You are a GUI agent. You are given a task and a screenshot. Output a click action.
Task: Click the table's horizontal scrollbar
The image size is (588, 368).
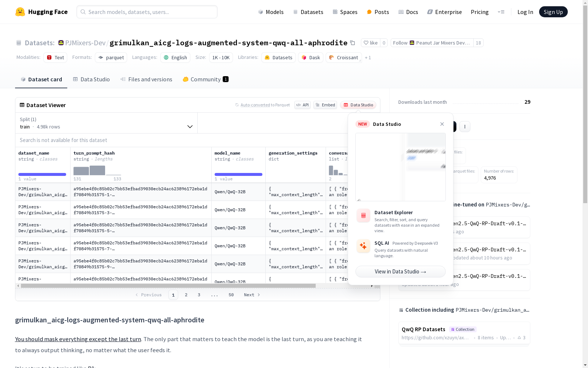(x=168, y=286)
